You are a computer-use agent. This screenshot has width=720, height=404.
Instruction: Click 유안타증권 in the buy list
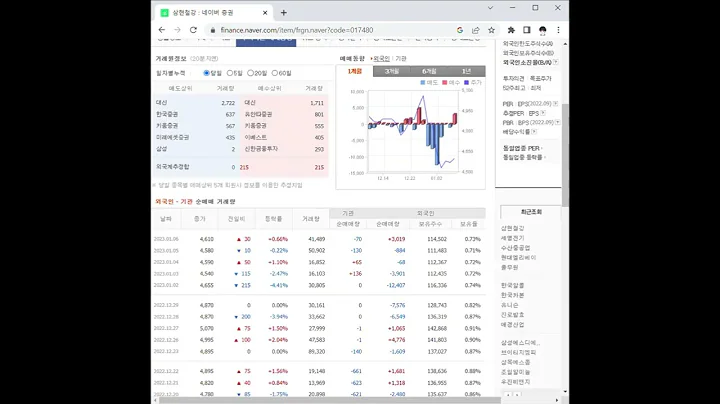pos(258,114)
